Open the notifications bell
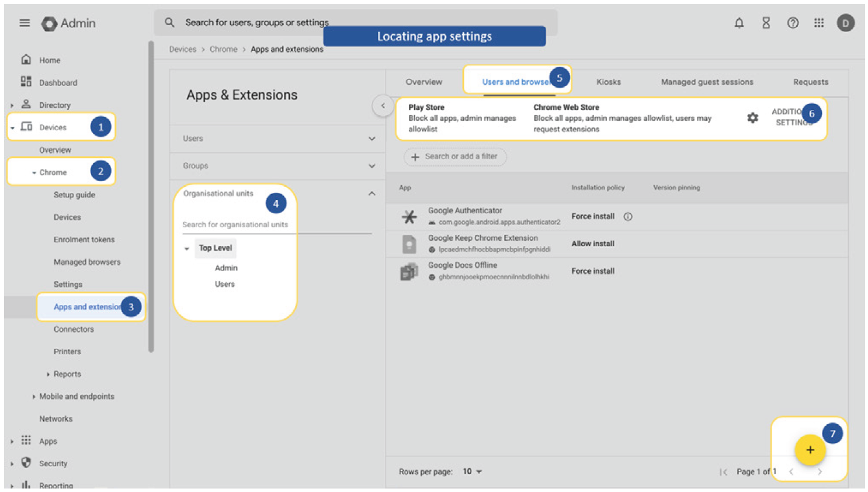Screen dimensions: 868x492 739,23
